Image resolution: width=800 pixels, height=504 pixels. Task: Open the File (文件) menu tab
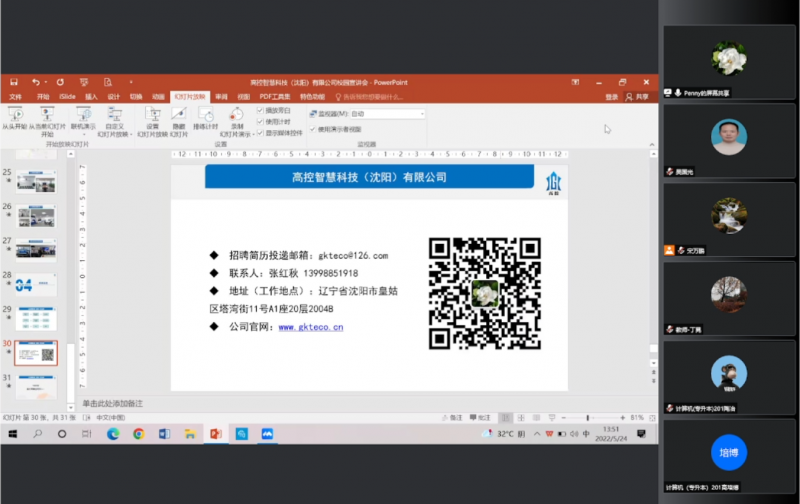15,97
